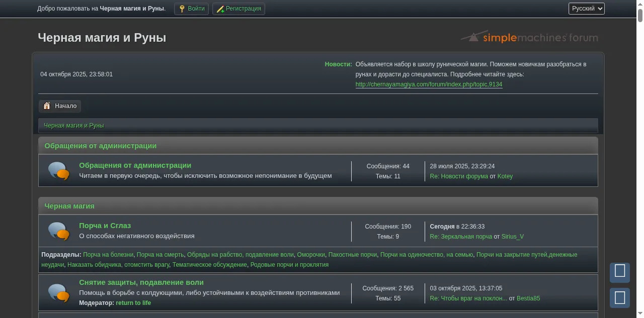644x318 pixels.
Task: Click the Темы: 55 count
Action: tap(388, 298)
